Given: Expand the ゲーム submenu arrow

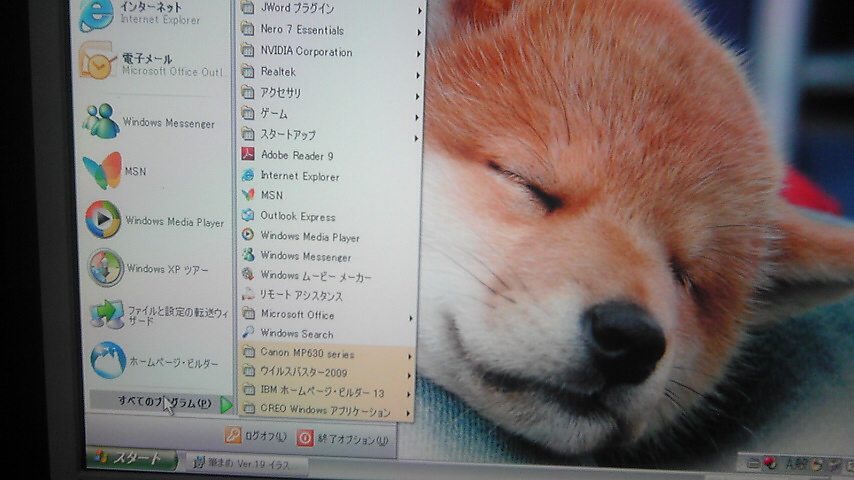Looking at the screenshot, I should [417, 118].
